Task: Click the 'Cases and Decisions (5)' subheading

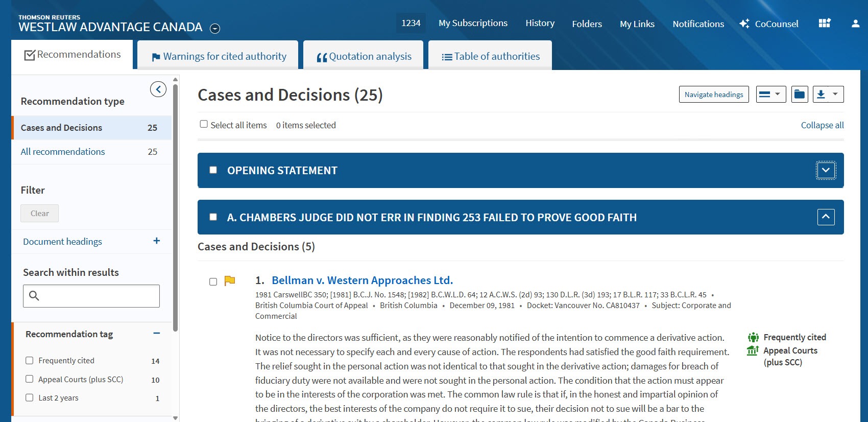Action: [256, 247]
